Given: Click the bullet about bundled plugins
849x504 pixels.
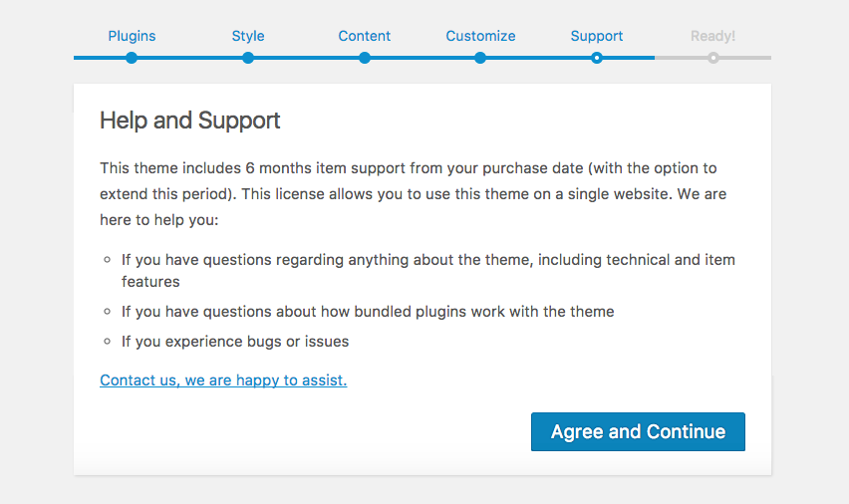Looking at the screenshot, I should (x=368, y=312).
